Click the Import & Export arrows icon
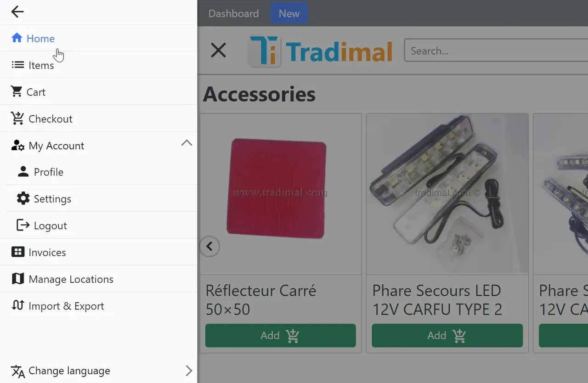588x383 pixels. [x=17, y=305]
